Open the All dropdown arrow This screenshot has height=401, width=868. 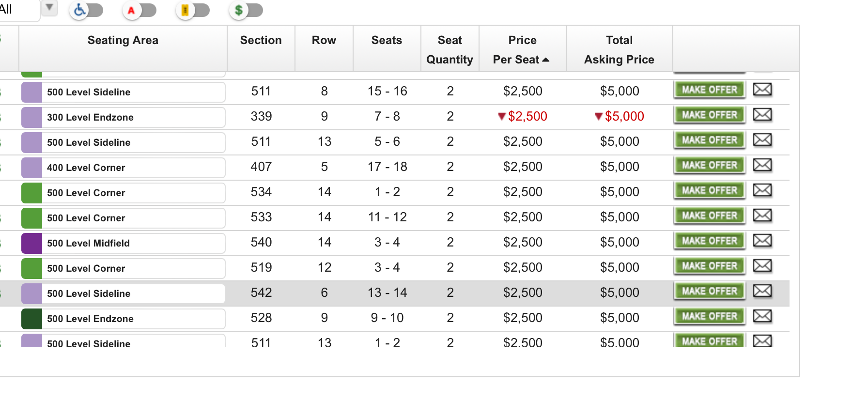coord(49,8)
